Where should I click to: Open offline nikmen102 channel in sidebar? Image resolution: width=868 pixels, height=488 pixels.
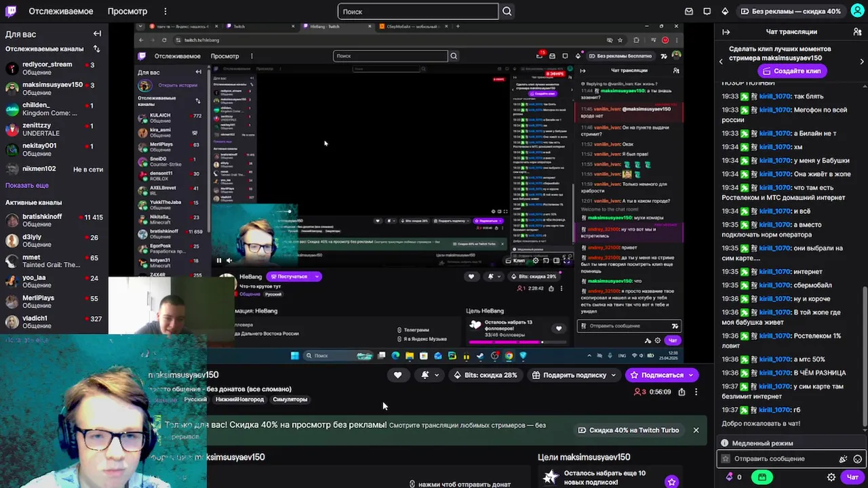coord(54,169)
